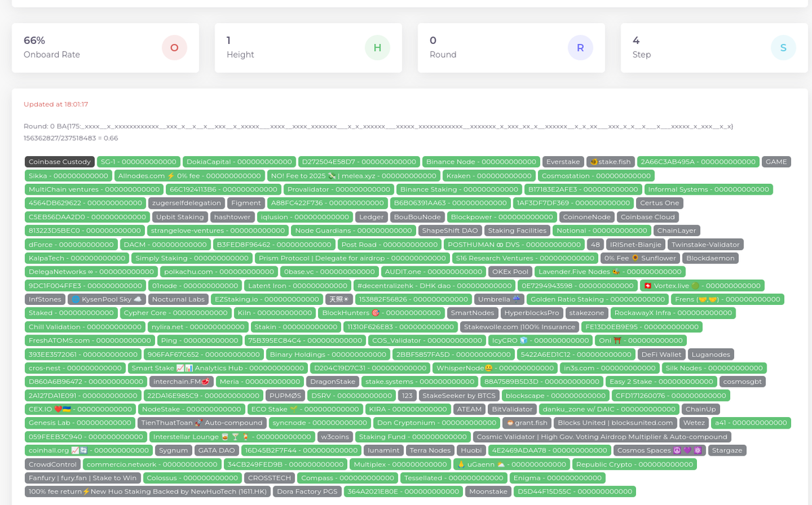Click the cosmosgbt badge

pyautogui.click(x=743, y=382)
